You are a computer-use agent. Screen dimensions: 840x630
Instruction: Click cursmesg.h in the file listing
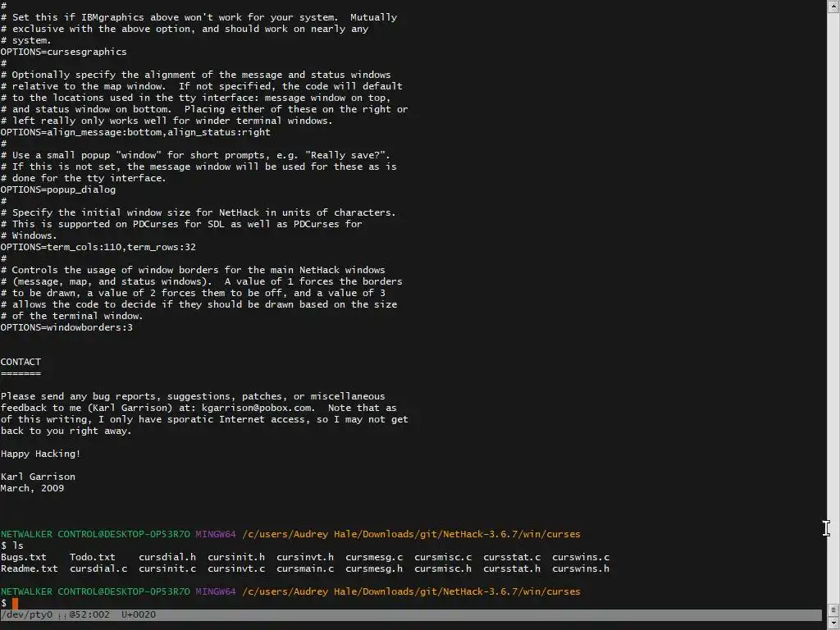pos(374,568)
